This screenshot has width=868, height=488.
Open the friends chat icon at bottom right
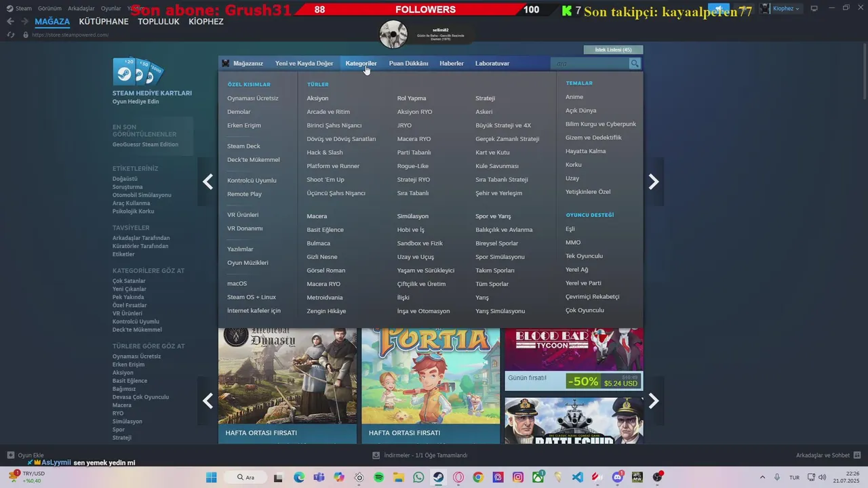[x=857, y=455]
